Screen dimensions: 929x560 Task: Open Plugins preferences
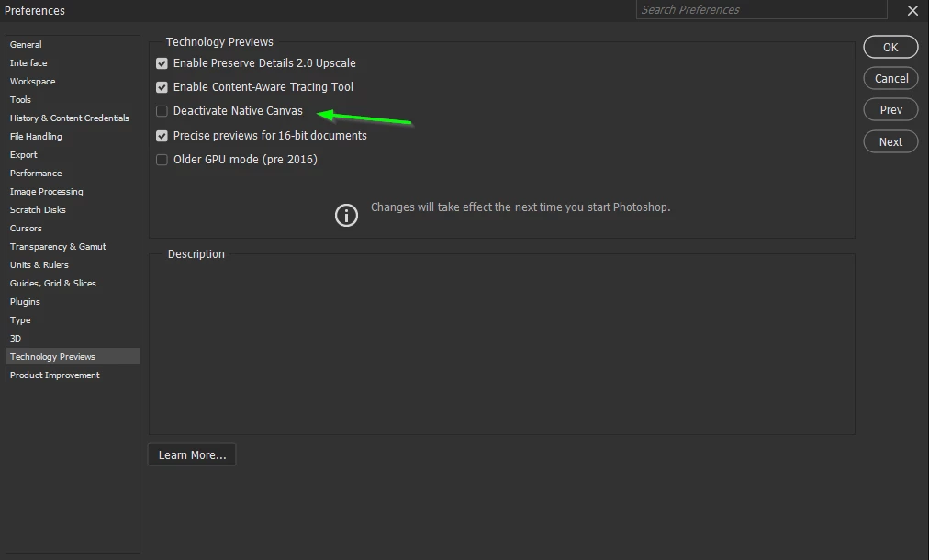73,302
